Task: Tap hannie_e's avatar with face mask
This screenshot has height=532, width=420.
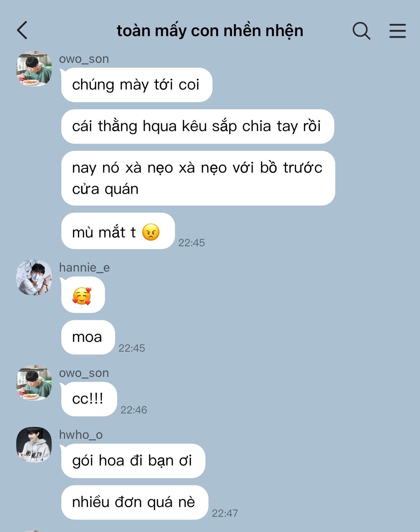Action: pyautogui.click(x=34, y=277)
